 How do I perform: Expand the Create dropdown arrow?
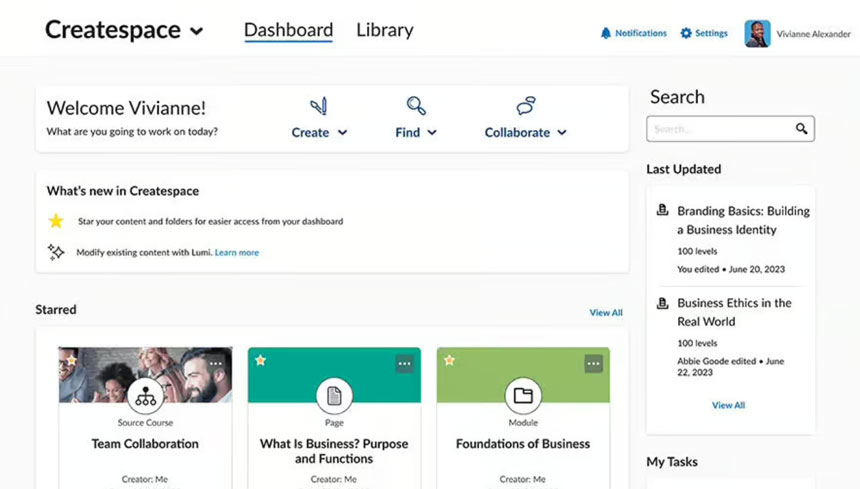342,133
